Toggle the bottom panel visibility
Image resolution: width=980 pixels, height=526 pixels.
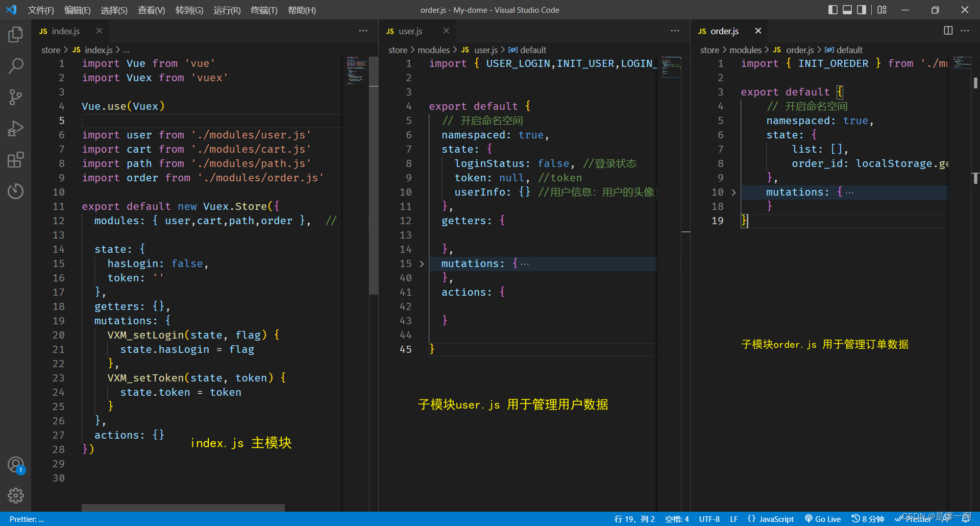point(847,10)
